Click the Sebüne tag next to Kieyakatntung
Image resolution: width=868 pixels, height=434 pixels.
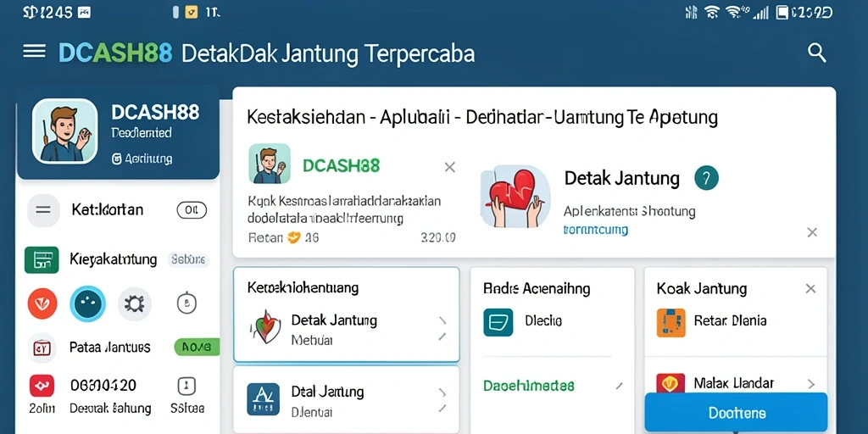189,259
